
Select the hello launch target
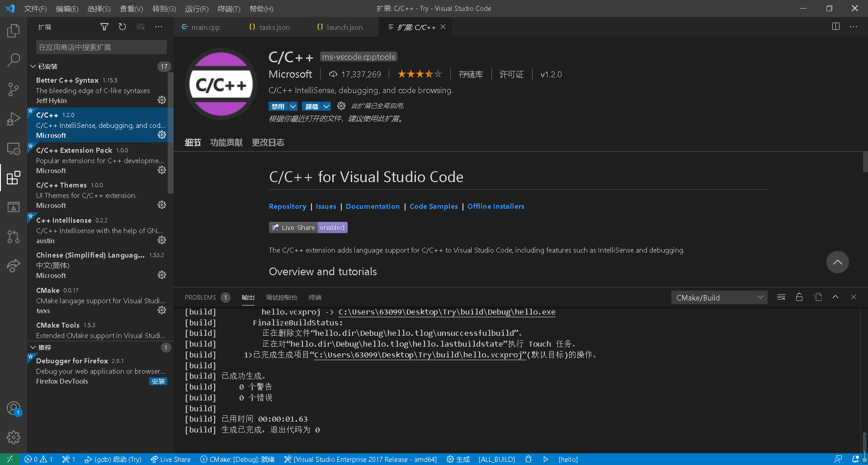(x=568, y=459)
